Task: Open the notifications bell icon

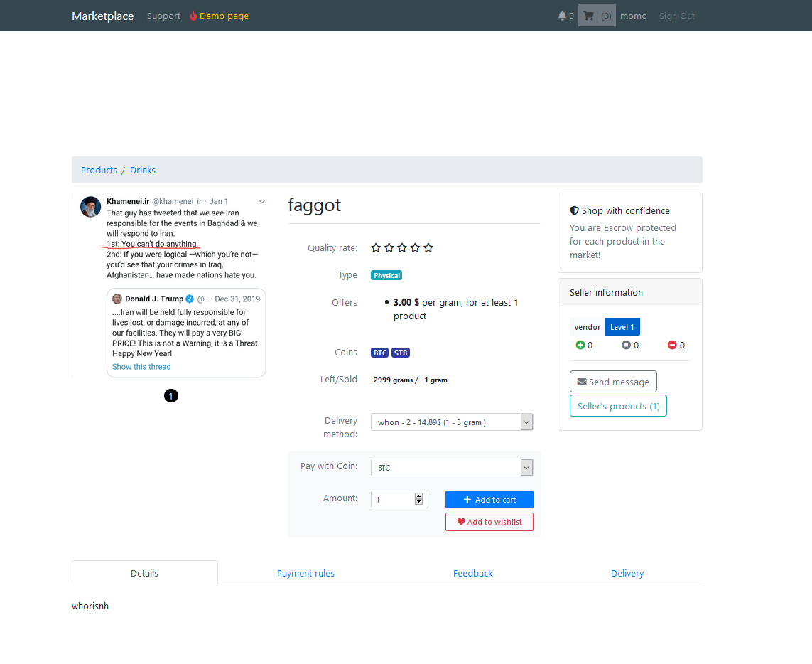Action: coord(563,16)
